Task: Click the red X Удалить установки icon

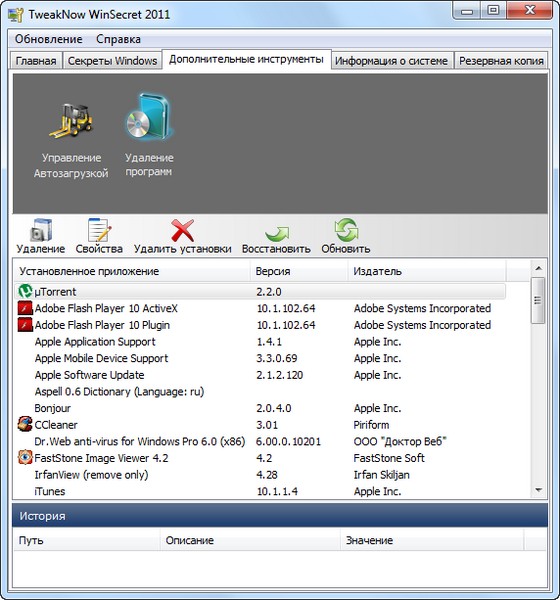Action: pyautogui.click(x=183, y=230)
